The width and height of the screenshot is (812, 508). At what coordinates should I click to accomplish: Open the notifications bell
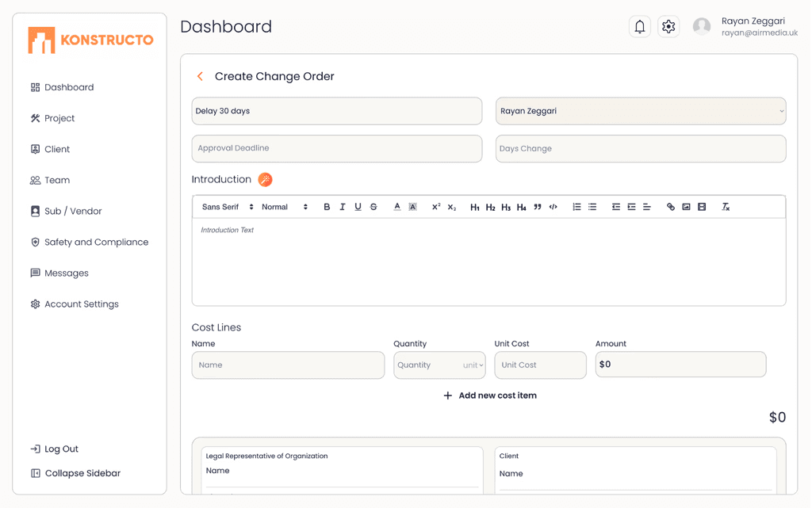tap(640, 26)
